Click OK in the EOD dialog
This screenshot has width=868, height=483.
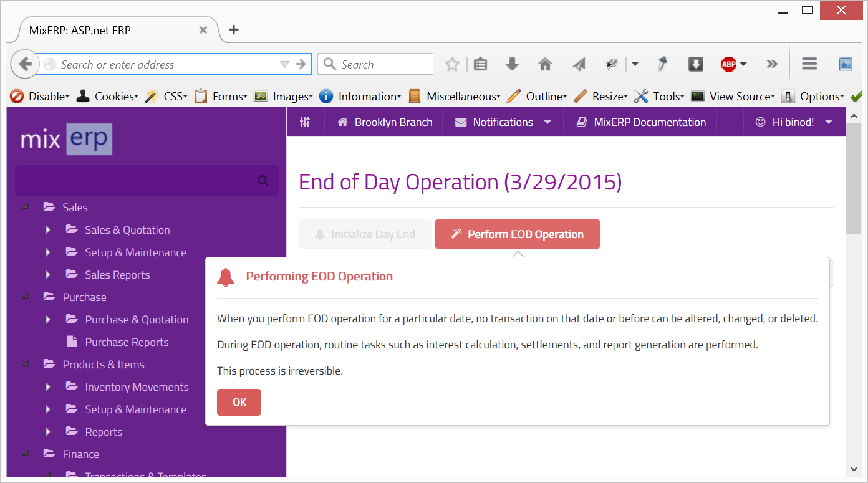pos(239,402)
